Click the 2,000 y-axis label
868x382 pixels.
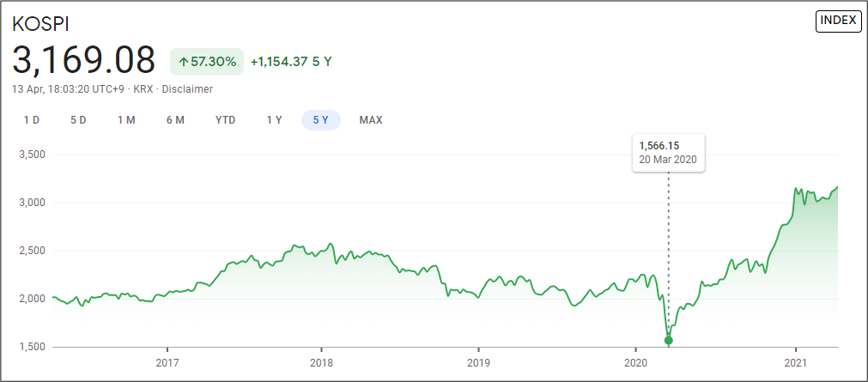tap(33, 299)
